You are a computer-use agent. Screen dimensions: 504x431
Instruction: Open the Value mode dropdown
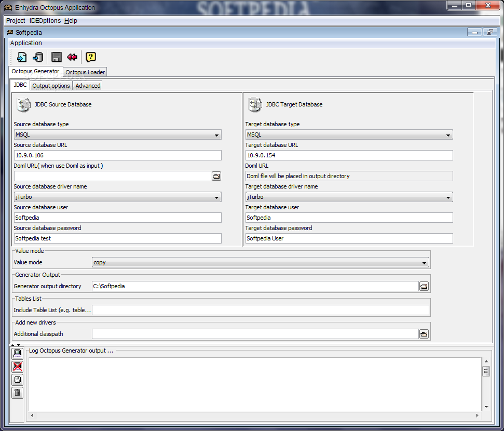pyautogui.click(x=261, y=262)
